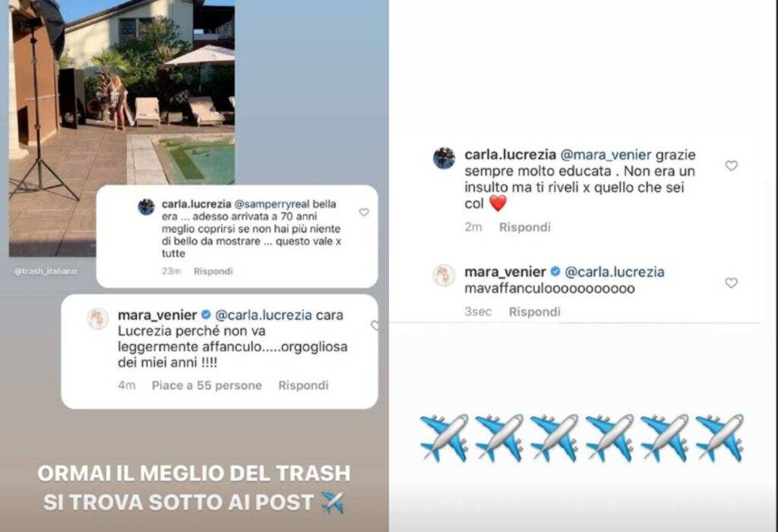Open 'Piace a 55 persone' likes list

pyautogui.click(x=207, y=385)
